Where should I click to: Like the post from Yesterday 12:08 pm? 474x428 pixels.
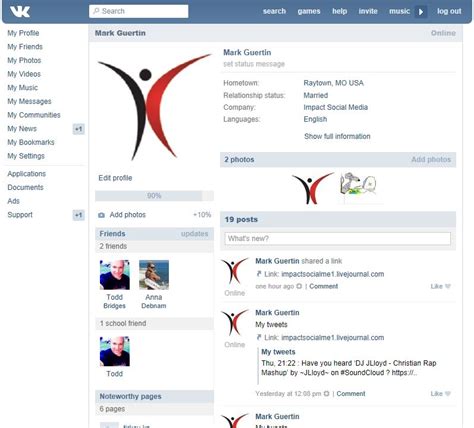pyautogui.click(x=440, y=394)
